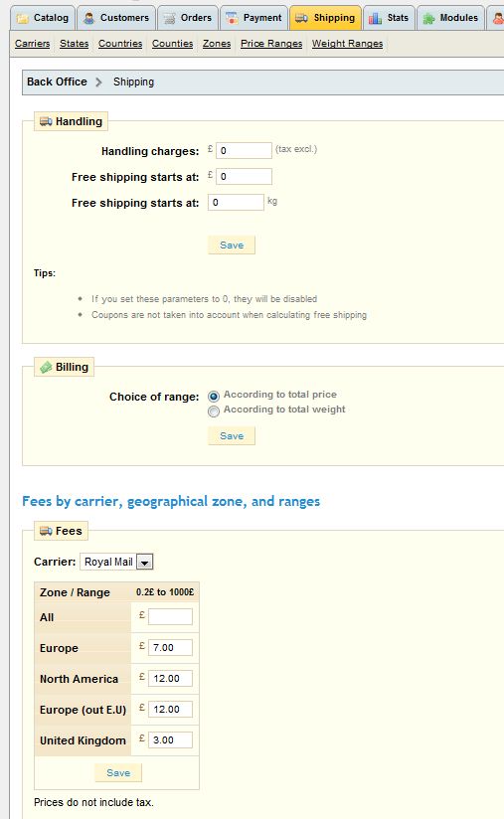This screenshot has width=504, height=819.
Task: Open the Price Ranges submenu link
Action: [x=271, y=44]
